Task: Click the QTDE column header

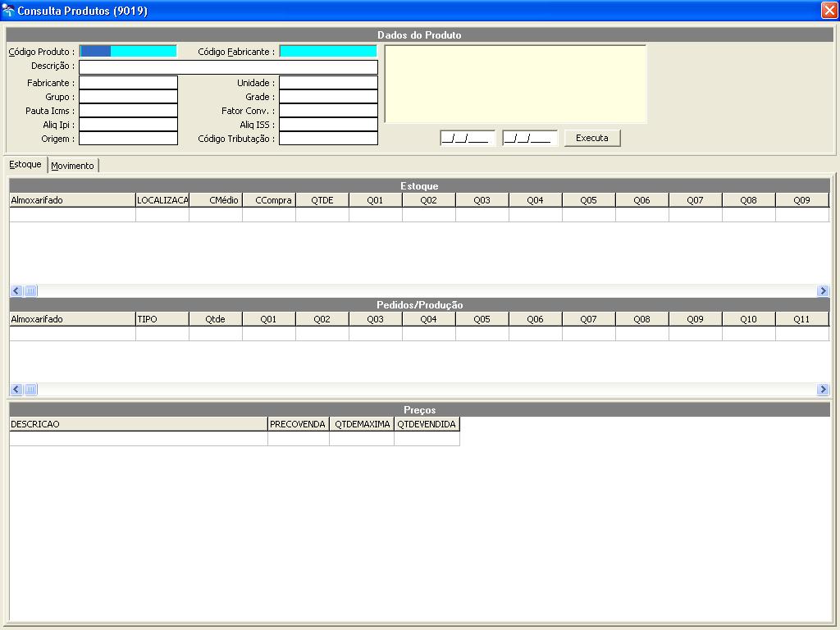Action: coord(322,200)
